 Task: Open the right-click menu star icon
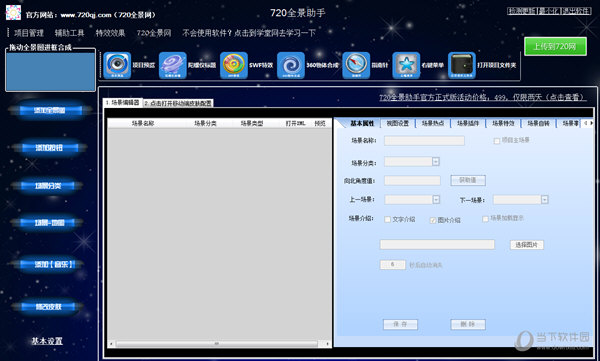click(406, 65)
